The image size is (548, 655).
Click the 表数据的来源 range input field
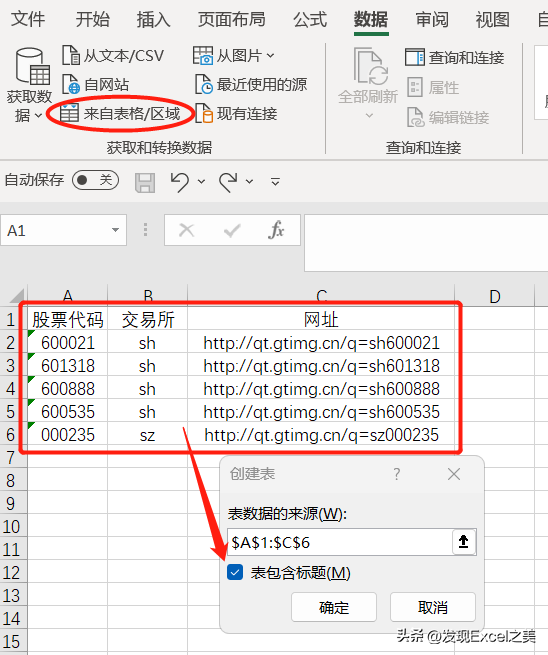pos(339,542)
